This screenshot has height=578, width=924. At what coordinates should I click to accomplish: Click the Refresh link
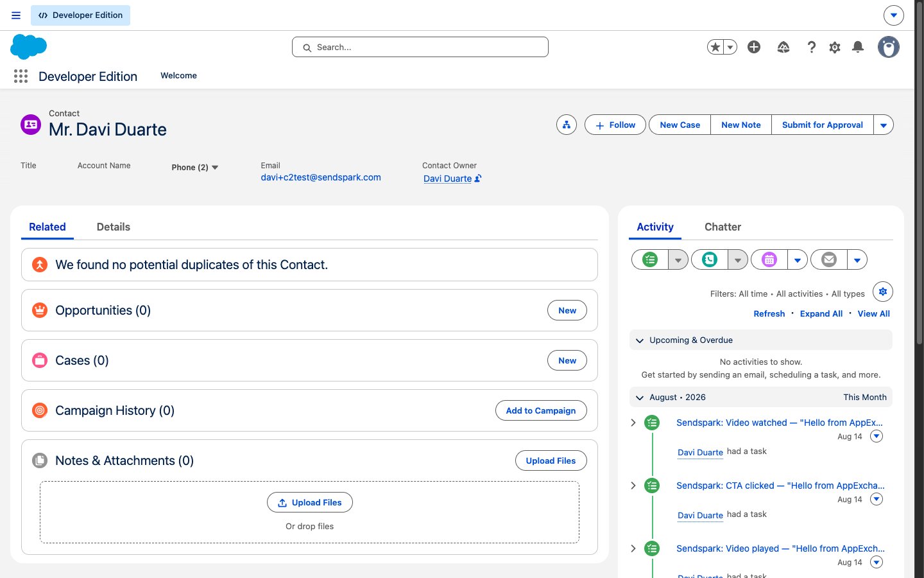pos(769,313)
